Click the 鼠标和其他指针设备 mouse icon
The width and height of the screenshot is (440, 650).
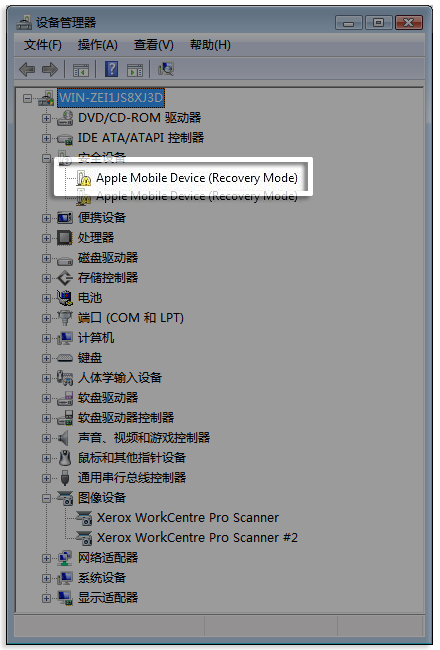click(65, 458)
